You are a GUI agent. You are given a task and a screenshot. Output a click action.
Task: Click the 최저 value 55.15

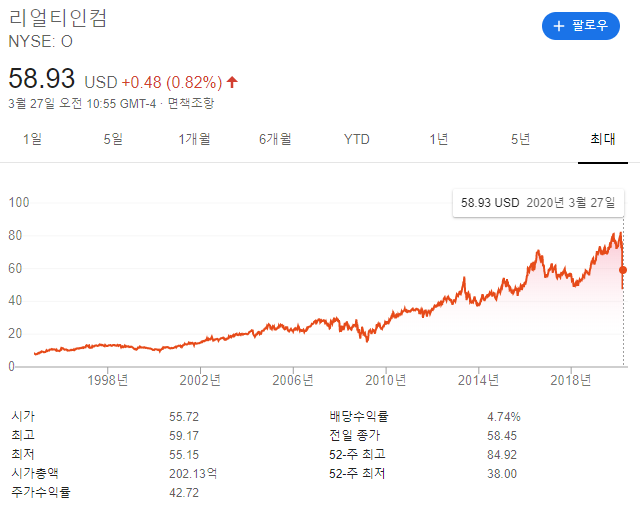pyautogui.click(x=184, y=455)
